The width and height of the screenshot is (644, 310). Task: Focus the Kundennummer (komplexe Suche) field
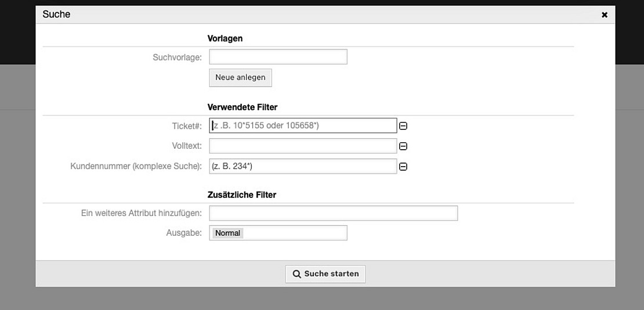coord(303,166)
